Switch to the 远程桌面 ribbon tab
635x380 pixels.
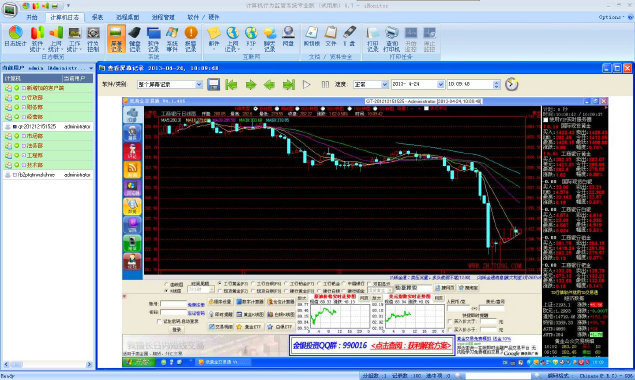click(127, 17)
